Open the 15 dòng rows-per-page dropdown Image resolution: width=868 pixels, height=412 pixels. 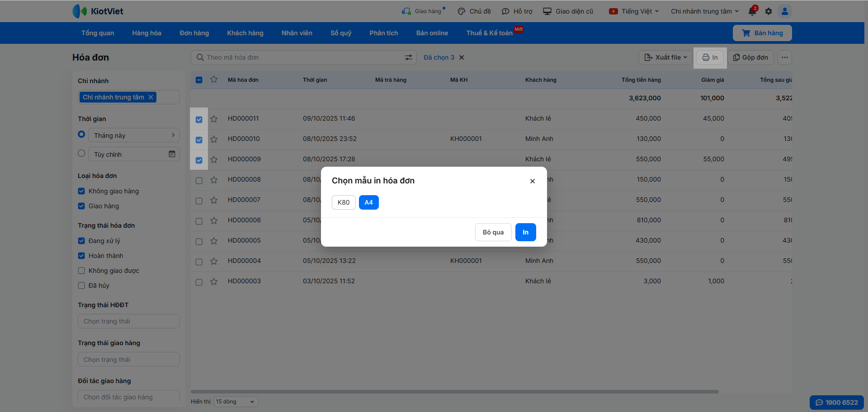coord(235,402)
